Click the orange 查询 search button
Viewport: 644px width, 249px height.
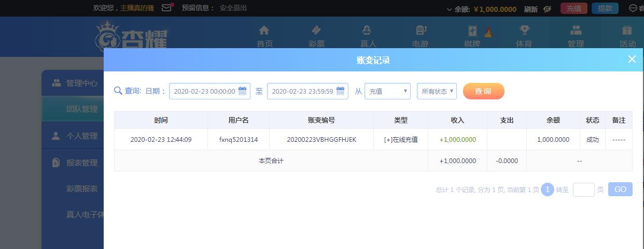[483, 91]
